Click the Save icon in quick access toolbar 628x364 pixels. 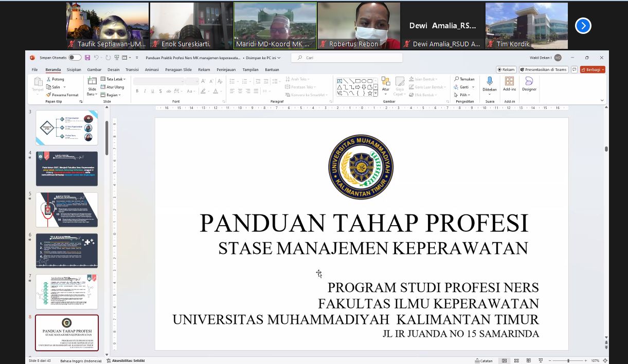87,58
